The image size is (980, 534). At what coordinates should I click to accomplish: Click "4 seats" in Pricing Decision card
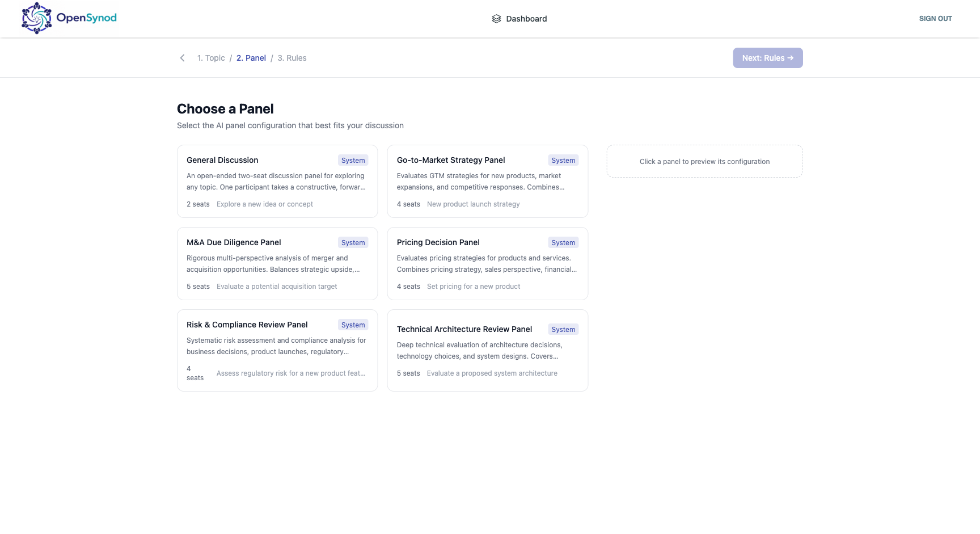click(x=408, y=287)
